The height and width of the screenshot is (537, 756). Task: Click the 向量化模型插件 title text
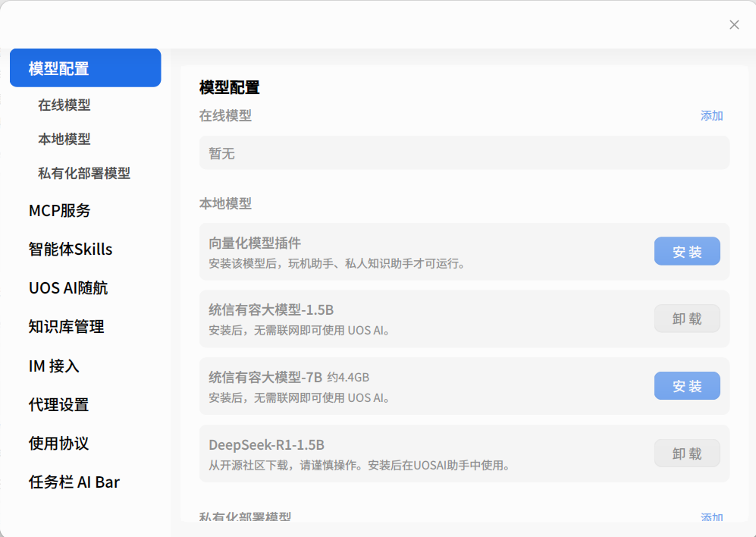[255, 243]
